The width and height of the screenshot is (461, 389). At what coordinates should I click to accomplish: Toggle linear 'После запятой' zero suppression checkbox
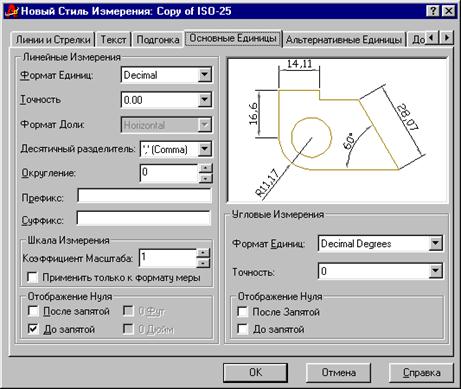coord(33,311)
